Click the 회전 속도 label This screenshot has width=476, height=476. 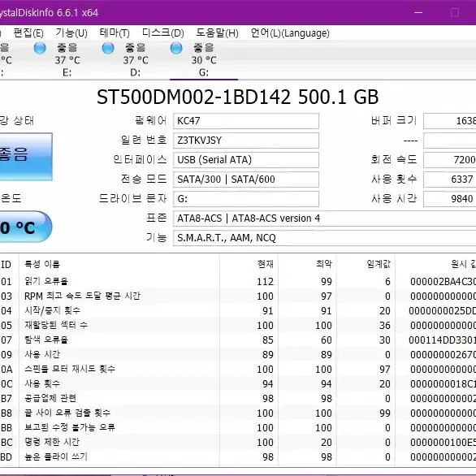(394, 159)
